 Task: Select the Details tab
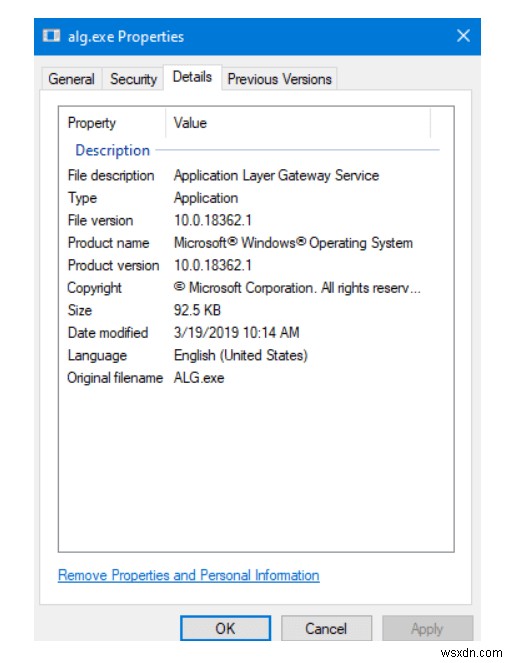[x=192, y=77]
